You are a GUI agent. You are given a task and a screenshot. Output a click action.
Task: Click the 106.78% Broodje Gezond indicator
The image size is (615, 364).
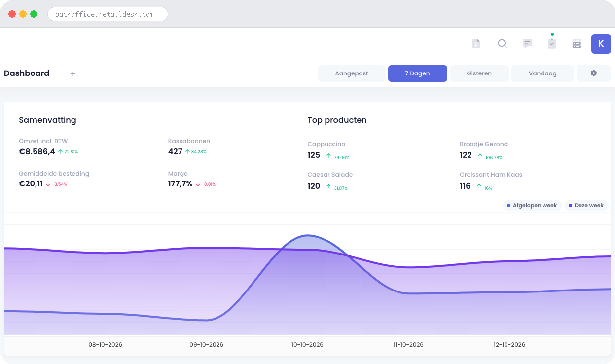(x=490, y=156)
